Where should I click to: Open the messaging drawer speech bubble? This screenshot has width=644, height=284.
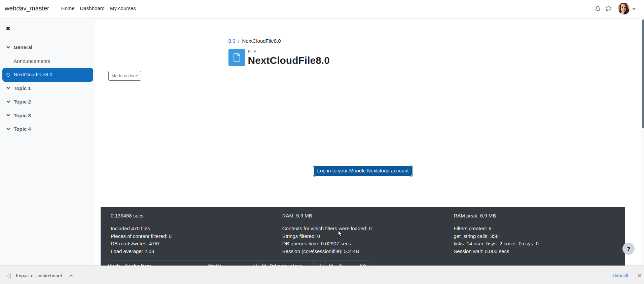coord(608,9)
